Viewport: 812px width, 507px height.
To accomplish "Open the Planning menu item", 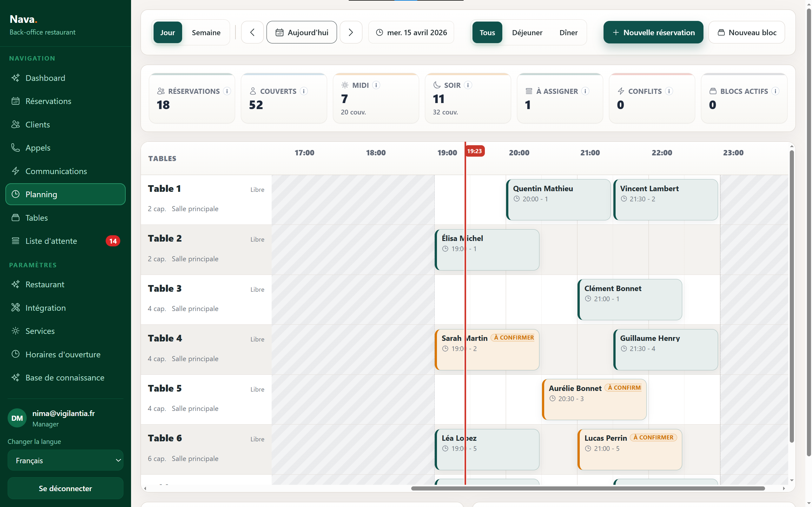I will click(65, 194).
